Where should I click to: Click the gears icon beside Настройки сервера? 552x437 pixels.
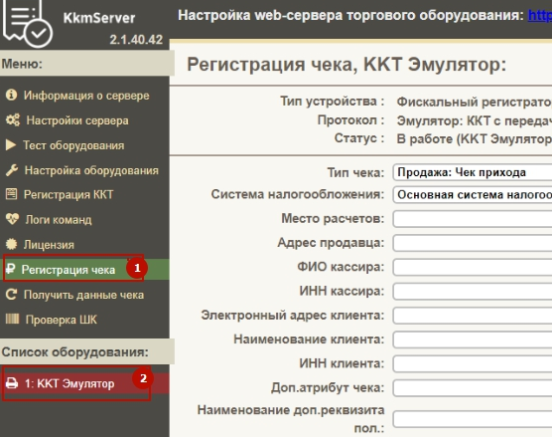13,120
